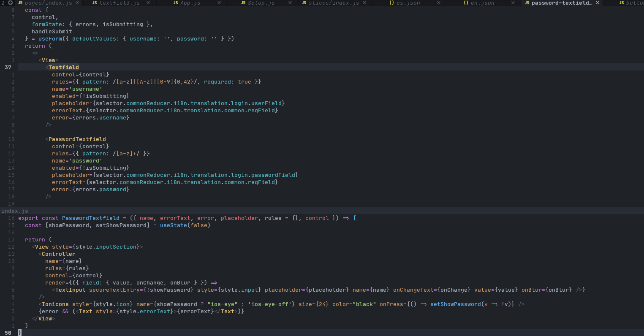The height and width of the screenshot is (336, 644).
Task: Click the {errorText} expression in the Text tag
Action: tap(196, 311)
